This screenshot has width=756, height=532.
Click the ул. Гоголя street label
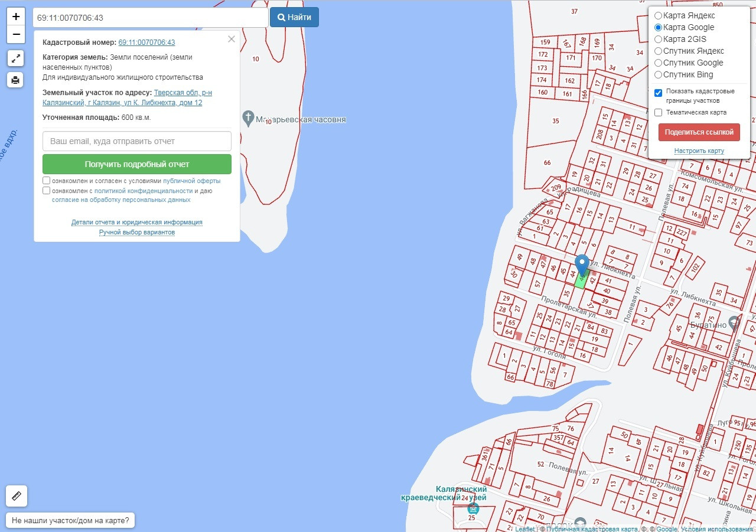click(x=549, y=353)
